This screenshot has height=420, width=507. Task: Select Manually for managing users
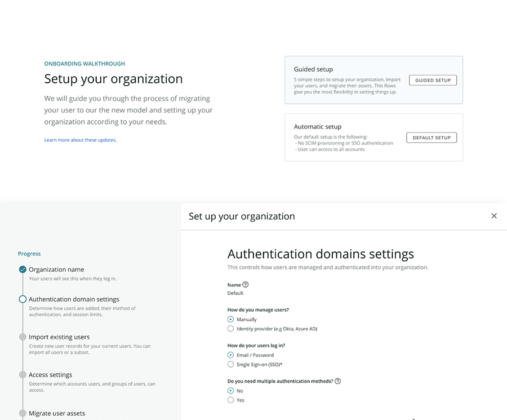click(230, 319)
